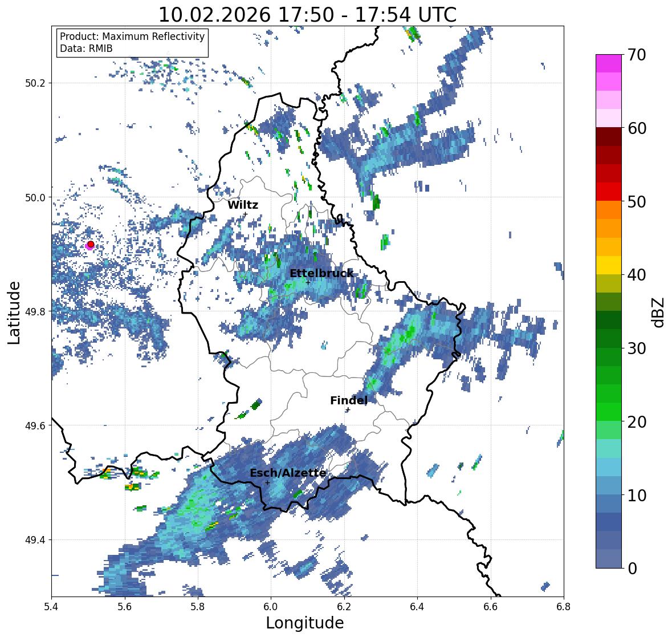The image size is (672, 637).
Task: Click the 50 tick on the colorbar
Action: tap(637, 201)
